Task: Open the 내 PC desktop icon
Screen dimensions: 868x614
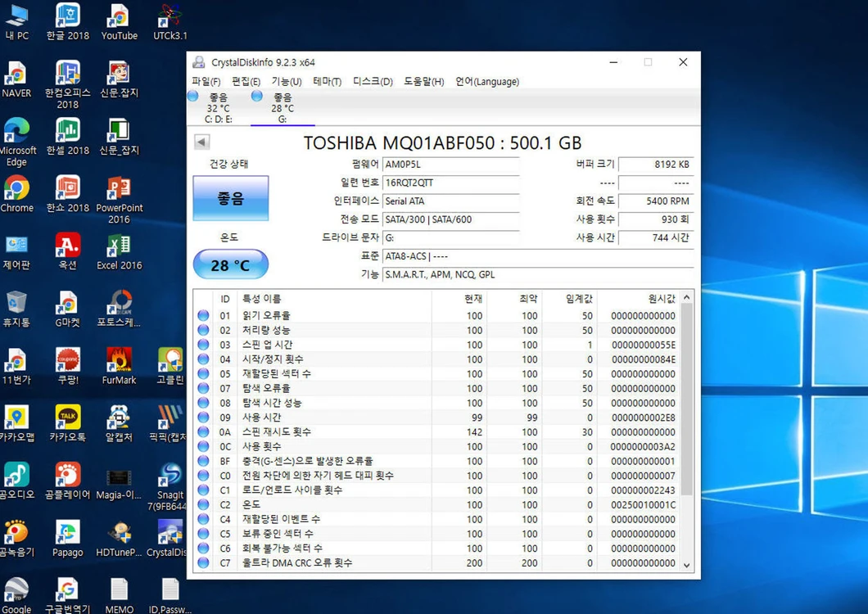Action: click(16, 22)
